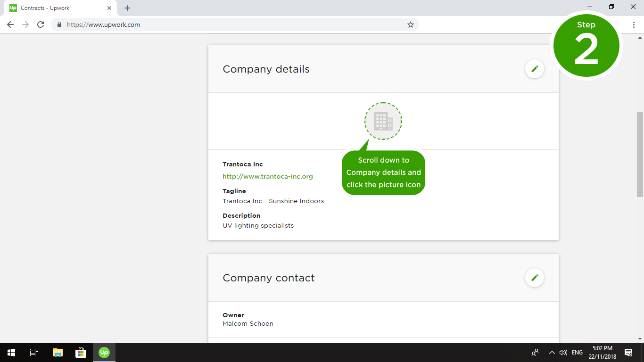Edit Company details with pencil icon
The height and width of the screenshot is (362, 644).
(534, 69)
